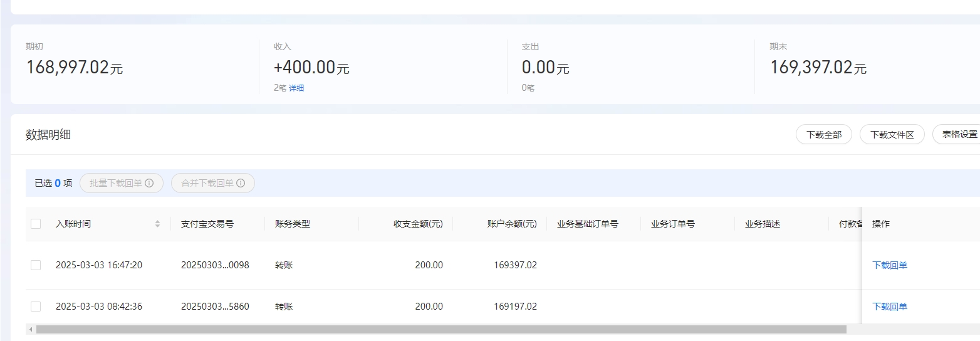Click 转账 in the 08:42:36 row

click(284, 307)
